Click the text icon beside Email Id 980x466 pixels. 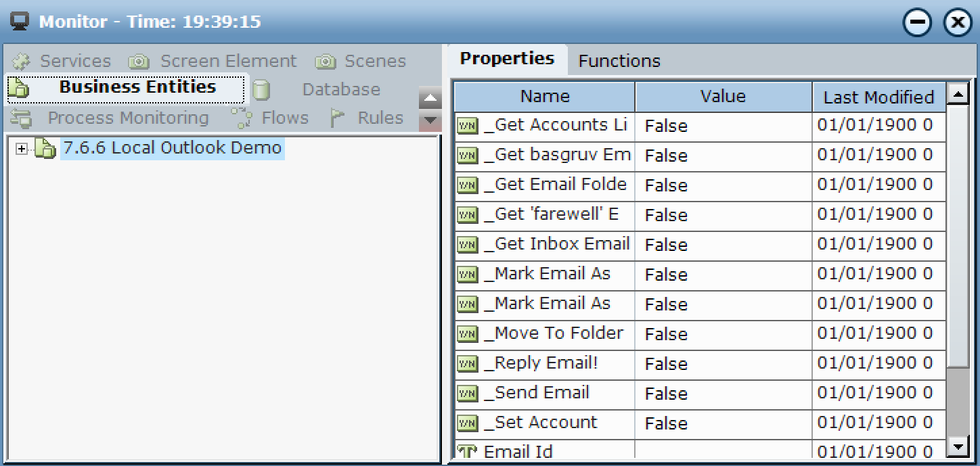467,452
